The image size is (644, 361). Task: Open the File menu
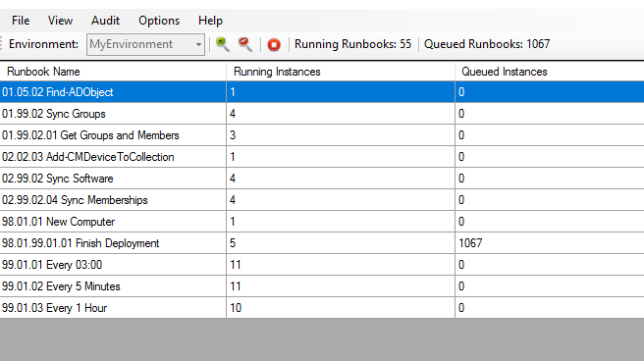pyautogui.click(x=21, y=21)
